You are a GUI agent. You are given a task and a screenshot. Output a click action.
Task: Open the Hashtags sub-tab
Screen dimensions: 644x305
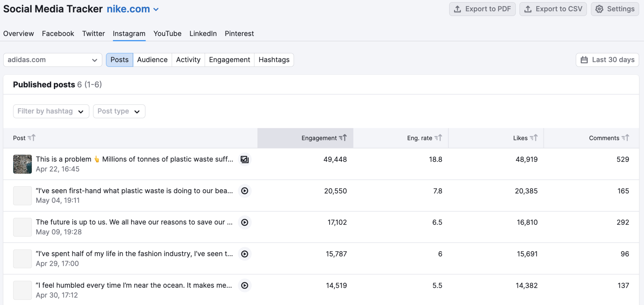(274, 60)
